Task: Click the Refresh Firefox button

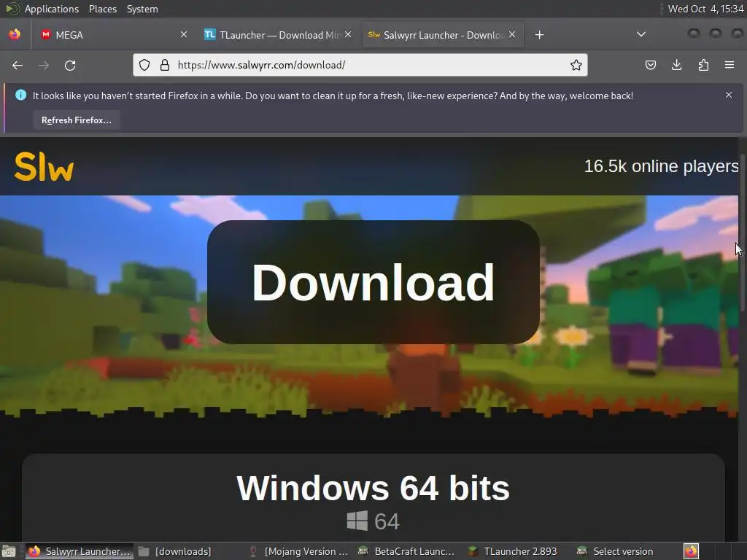Action: tap(76, 120)
